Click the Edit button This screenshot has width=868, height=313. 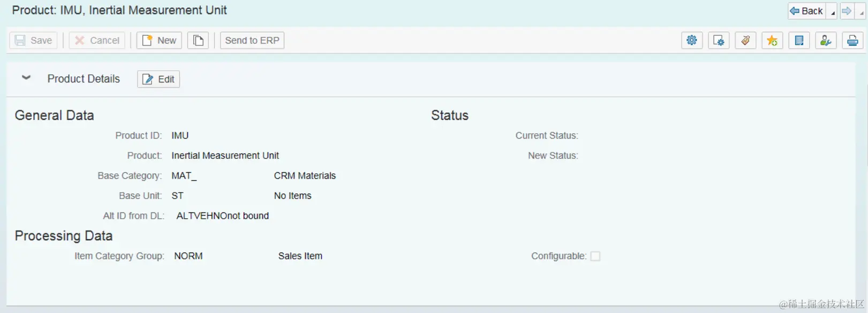pos(158,79)
